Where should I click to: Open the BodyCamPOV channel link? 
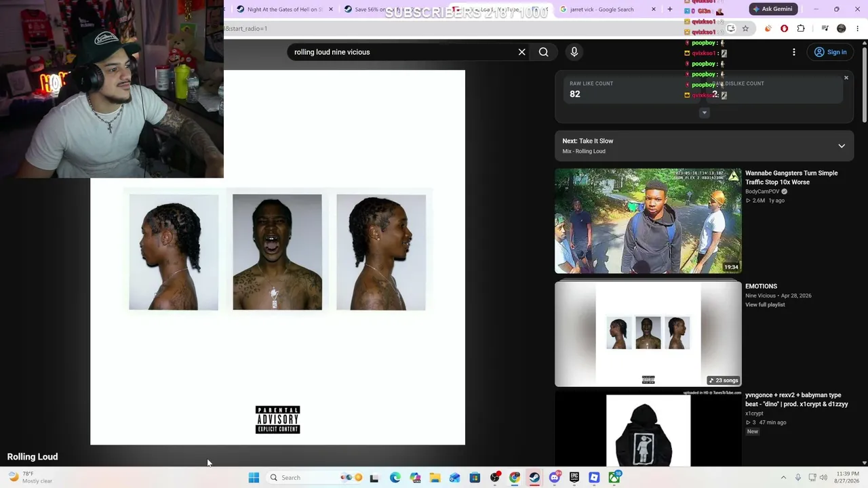tap(762, 192)
